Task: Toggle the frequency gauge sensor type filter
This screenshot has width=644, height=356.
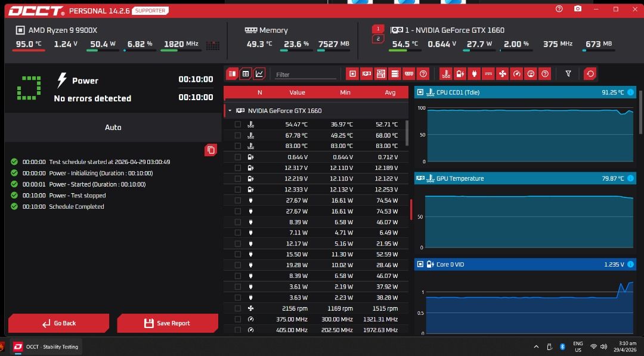Action: point(516,74)
